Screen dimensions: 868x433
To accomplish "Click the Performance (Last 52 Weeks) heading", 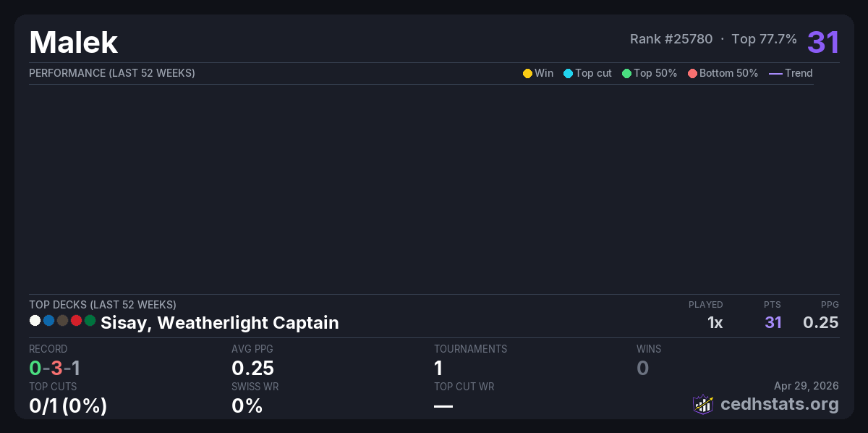I will pyautogui.click(x=112, y=73).
